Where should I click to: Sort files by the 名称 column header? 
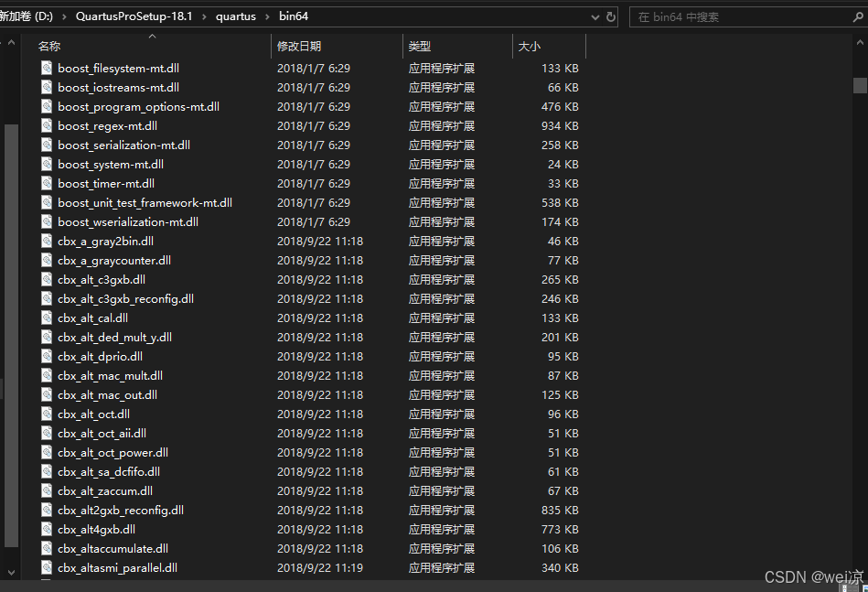pyautogui.click(x=48, y=46)
